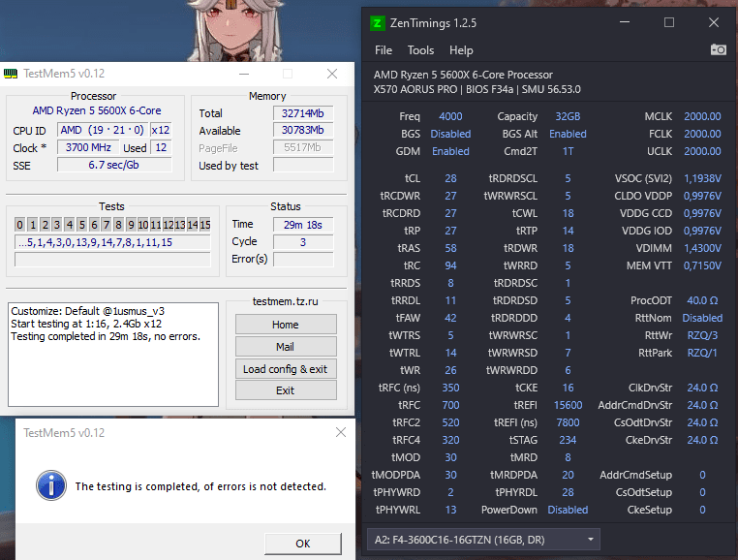Click the RttNom Disabled value
The height and width of the screenshot is (560, 738).
[702, 318]
